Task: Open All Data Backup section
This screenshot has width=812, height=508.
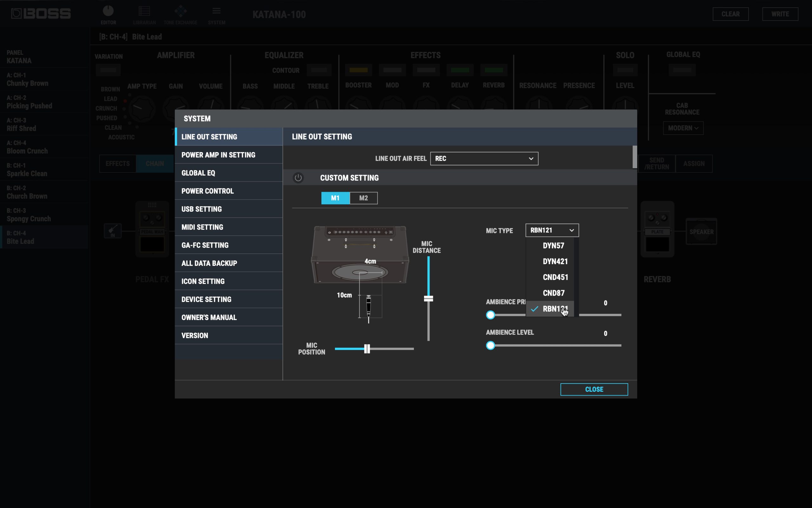Action: click(x=229, y=264)
